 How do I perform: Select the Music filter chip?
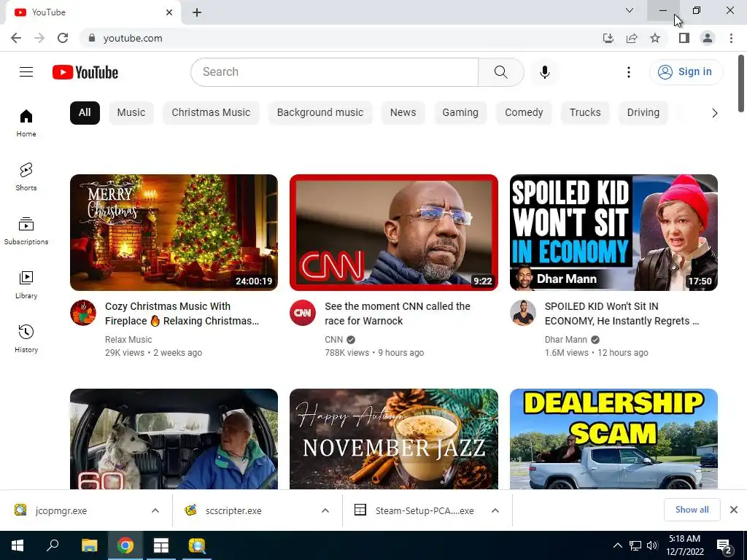tap(131, 113)
